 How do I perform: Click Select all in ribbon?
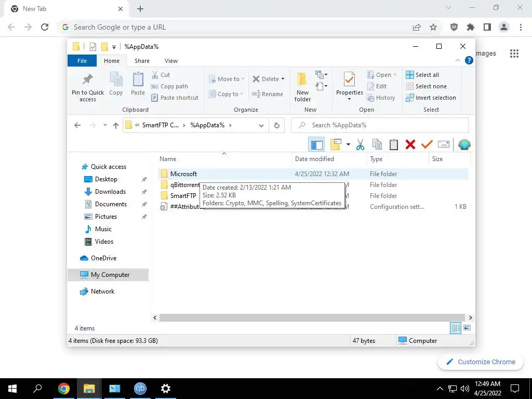pos(422,75)
